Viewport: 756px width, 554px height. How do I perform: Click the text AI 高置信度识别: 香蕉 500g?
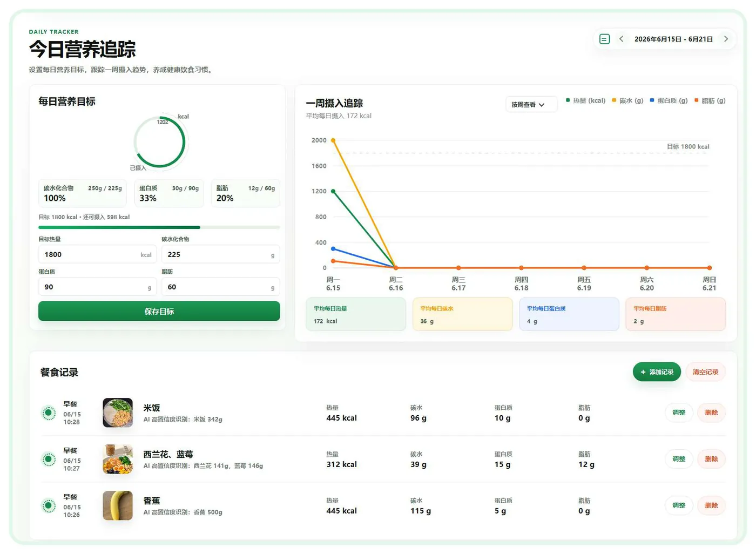click(183, 512)
